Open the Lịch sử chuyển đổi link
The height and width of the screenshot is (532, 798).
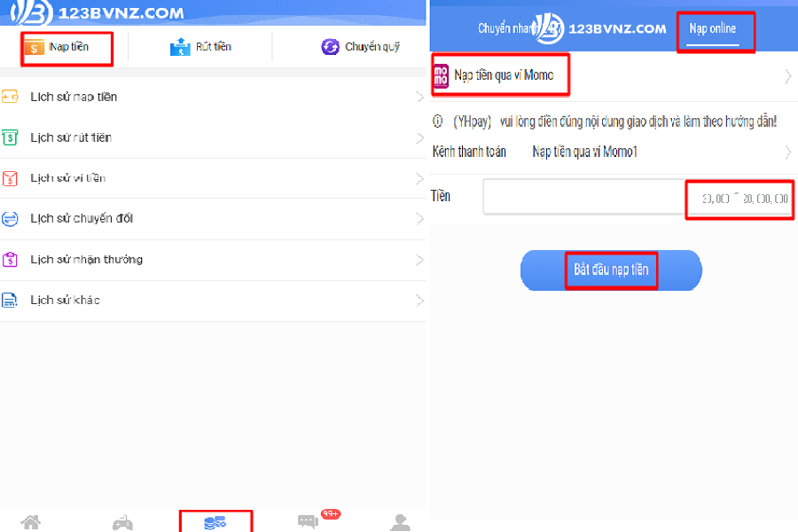(82, 218)
